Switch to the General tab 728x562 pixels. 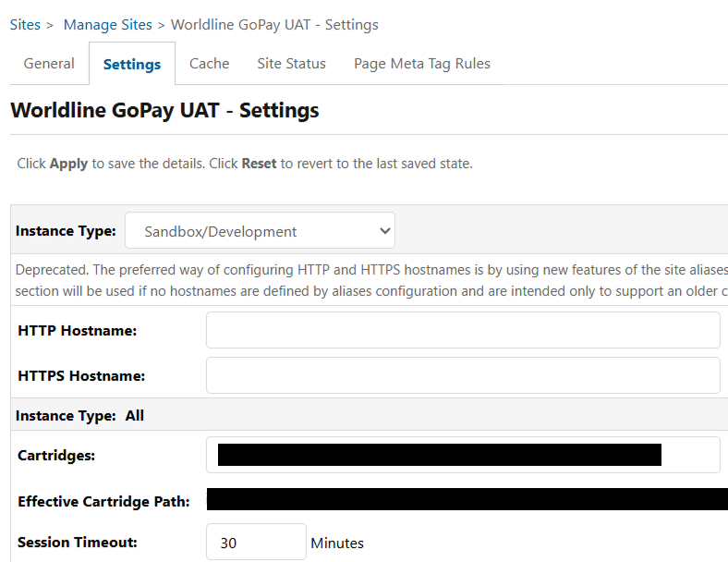tap(49, 64)
